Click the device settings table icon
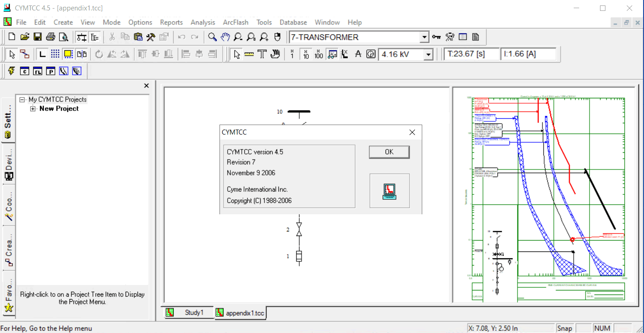The width and height of the screenshot is (644, 333). pyautogui.click(x=463, y=37)
